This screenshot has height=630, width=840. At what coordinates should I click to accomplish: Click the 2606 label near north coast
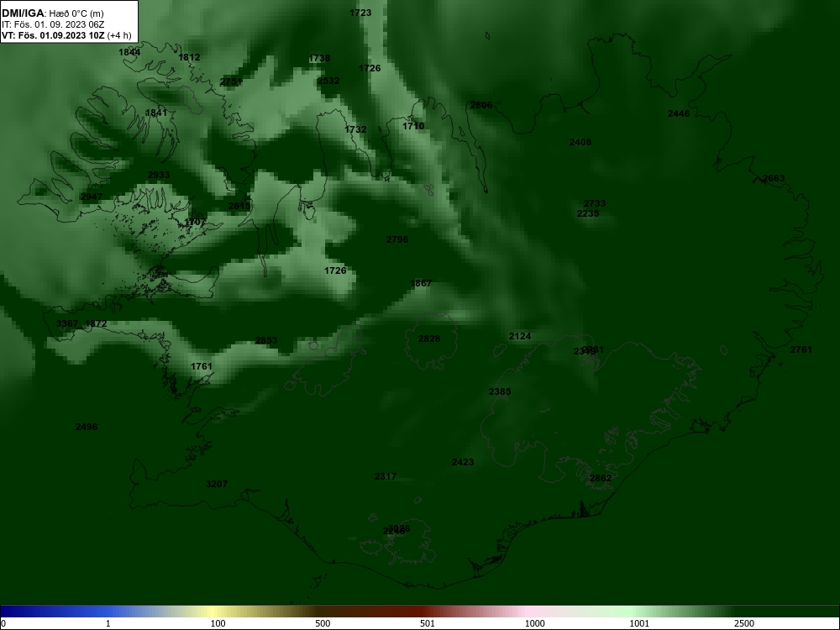click(x=481, y=105)
